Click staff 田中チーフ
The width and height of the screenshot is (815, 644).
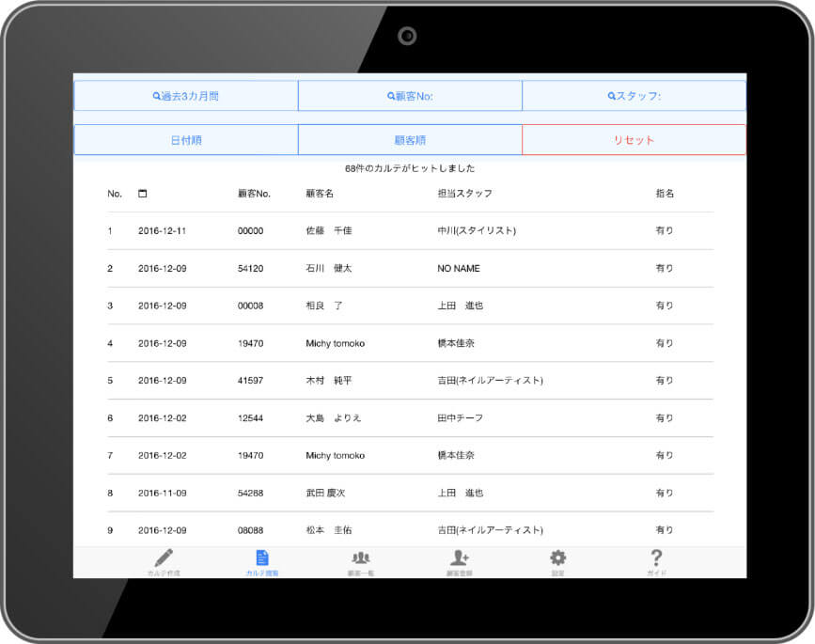click(460, 418)
